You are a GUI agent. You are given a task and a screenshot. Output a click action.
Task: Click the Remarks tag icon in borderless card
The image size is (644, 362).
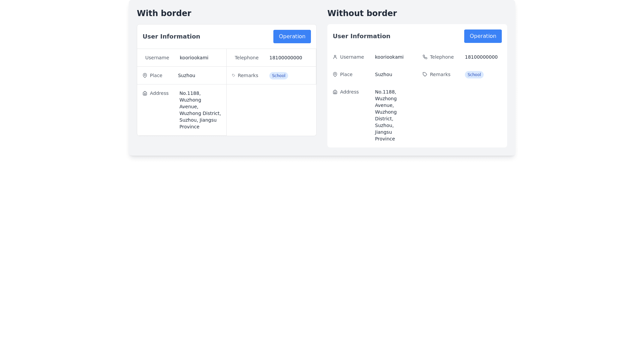[x=425, y=74]
